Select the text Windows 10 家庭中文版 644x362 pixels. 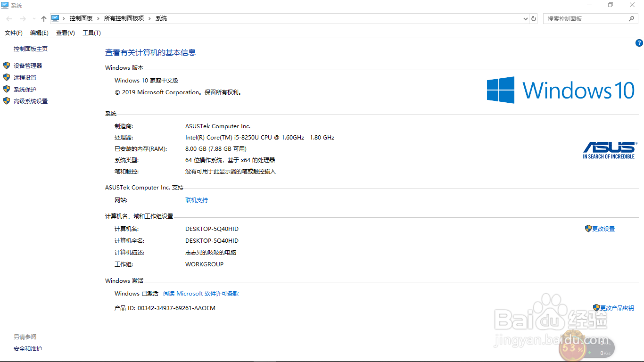(147, 81)
